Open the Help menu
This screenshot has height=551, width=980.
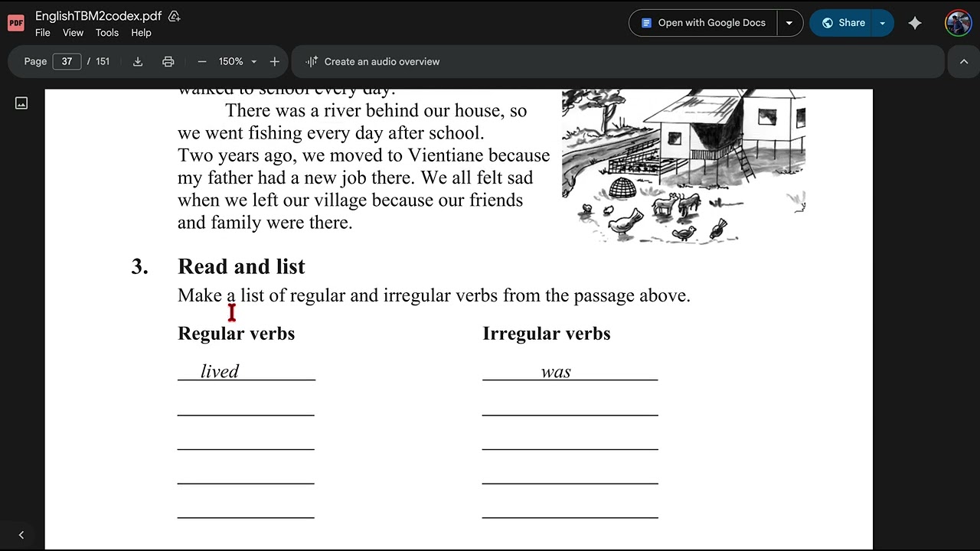tap(141, 33)
